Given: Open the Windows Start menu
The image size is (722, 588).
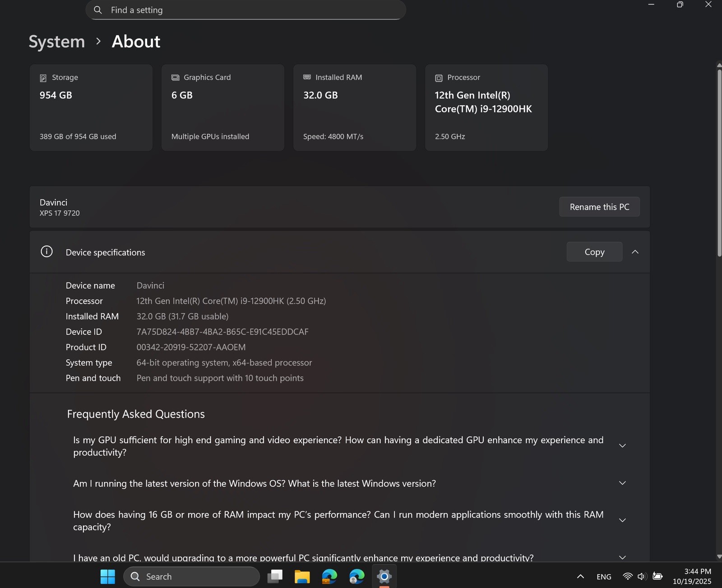Looking at the screenshot, I should [x=107, y=576].
